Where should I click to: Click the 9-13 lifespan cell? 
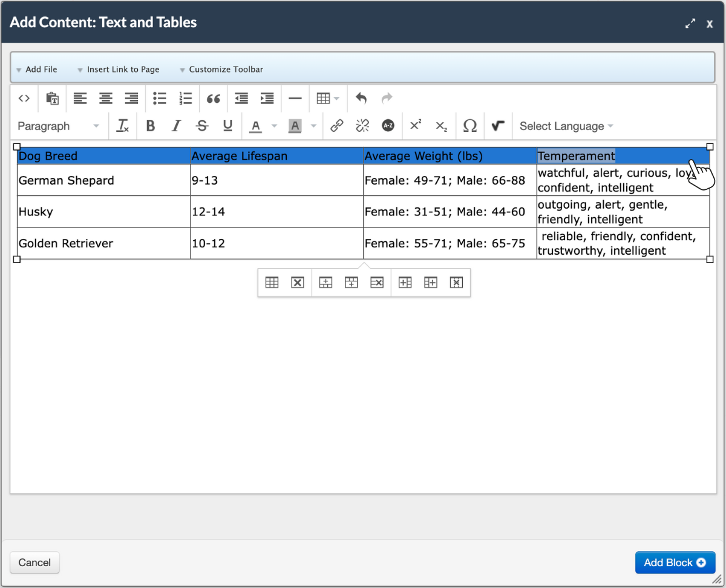coord(276,180)
